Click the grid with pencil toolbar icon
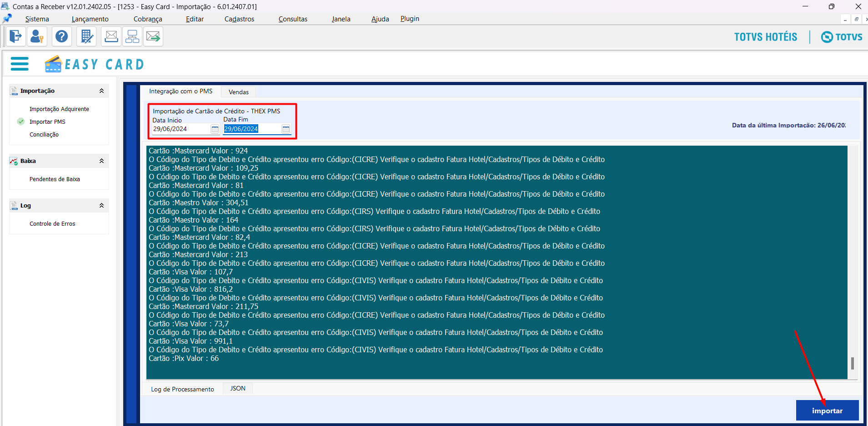868x426 pixels. click(x=86, y=36)
